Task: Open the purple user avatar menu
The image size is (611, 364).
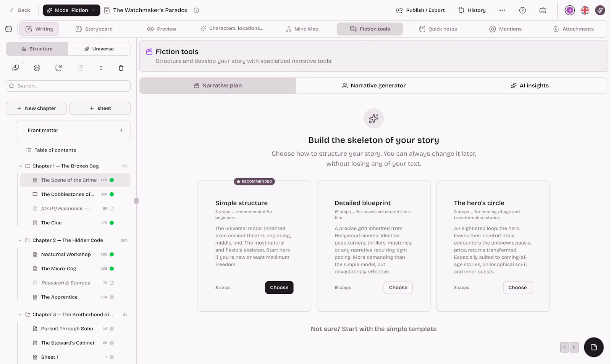Action: 570,10
